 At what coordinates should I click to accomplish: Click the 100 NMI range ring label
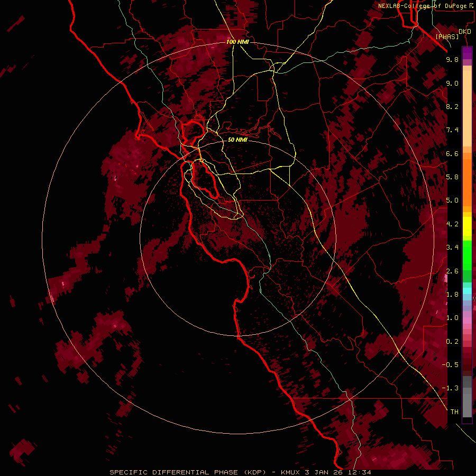click(x=237, y=42)
